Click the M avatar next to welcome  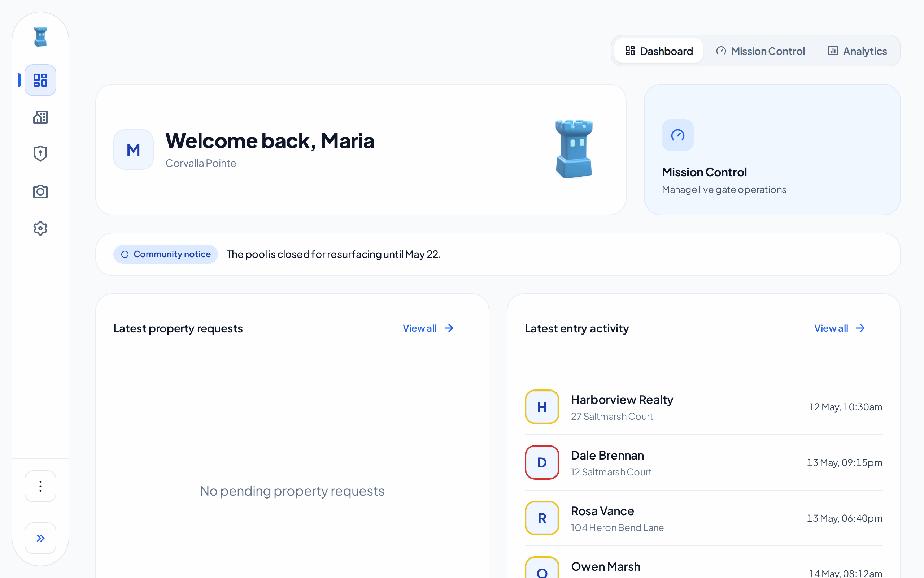[134, 150]
